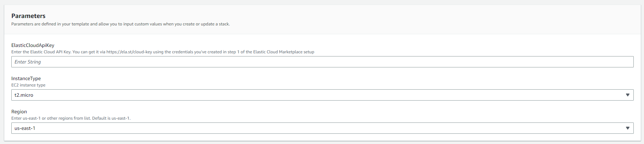Screen dimensions: 644x144
Task: Click the 'Default is us-east-1' hint text
Action: (x=111, y=118)
